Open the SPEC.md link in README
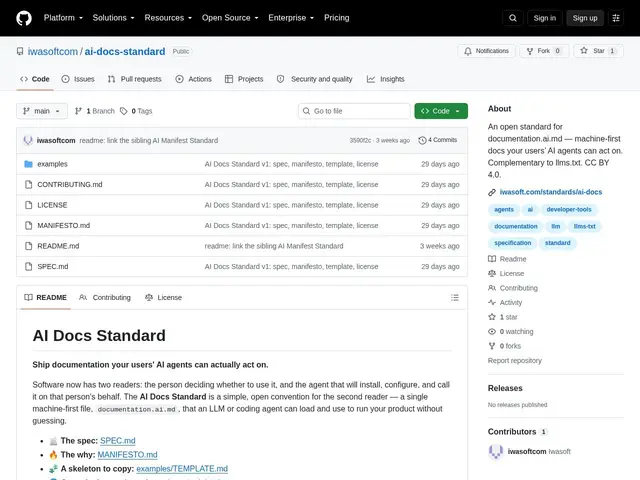 118,441
